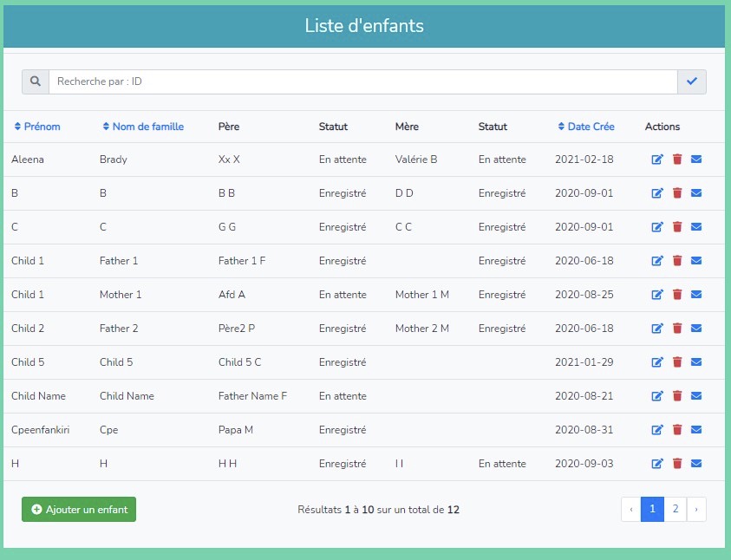Open edit for Child 1 Mother 1 row

657,295
